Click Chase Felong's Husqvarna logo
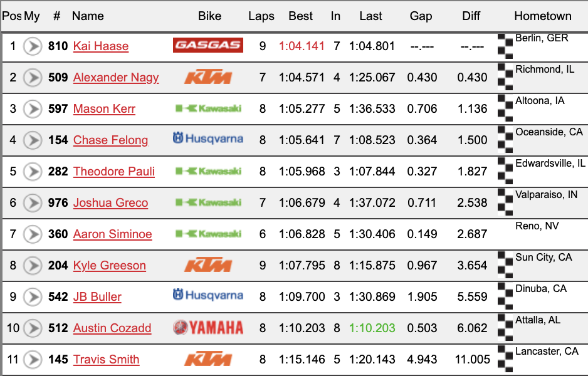The image size is (588, 376). click(208, 138)
